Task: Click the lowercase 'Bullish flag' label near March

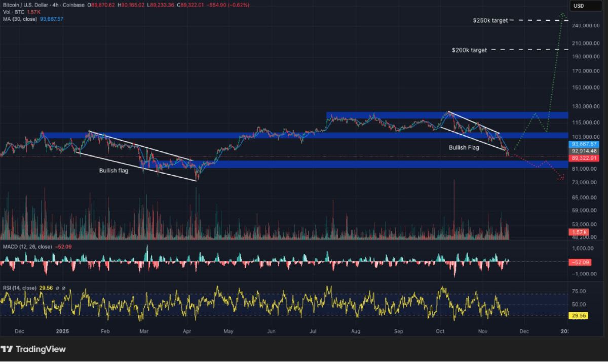Action: (x=113, y=171)
